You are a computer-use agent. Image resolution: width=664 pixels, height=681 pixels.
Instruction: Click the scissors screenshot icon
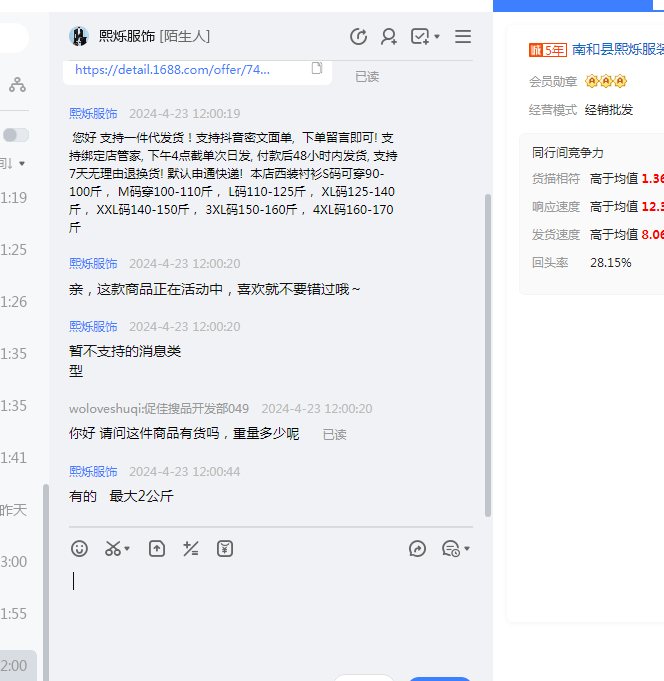point(113,548)
